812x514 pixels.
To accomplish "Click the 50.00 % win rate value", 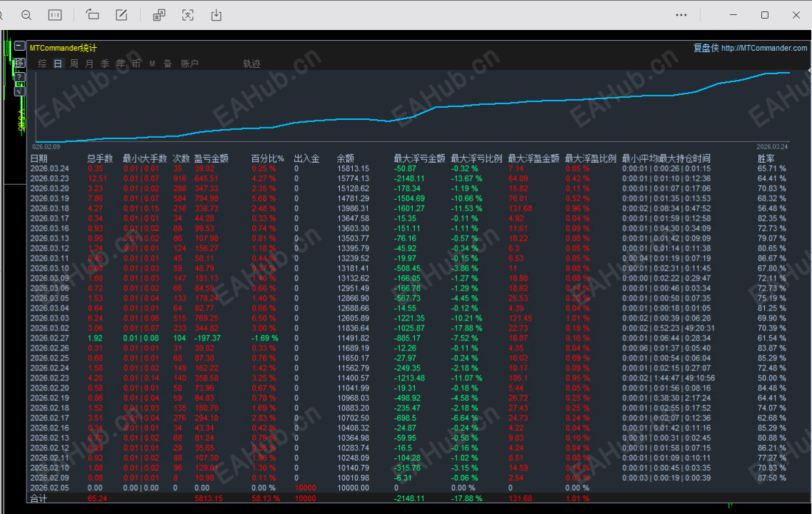I will (x=771, y=378).
